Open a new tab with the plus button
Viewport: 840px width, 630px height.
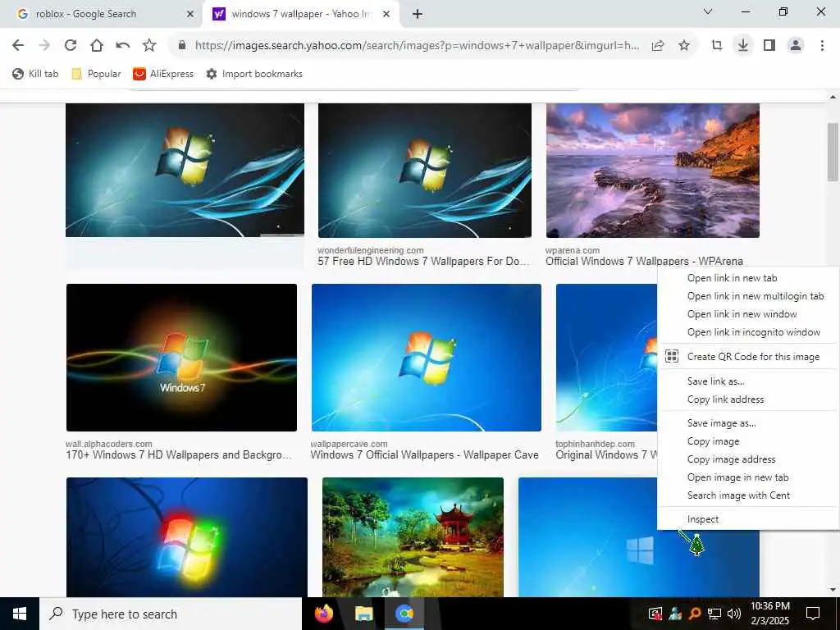point(418,14)
